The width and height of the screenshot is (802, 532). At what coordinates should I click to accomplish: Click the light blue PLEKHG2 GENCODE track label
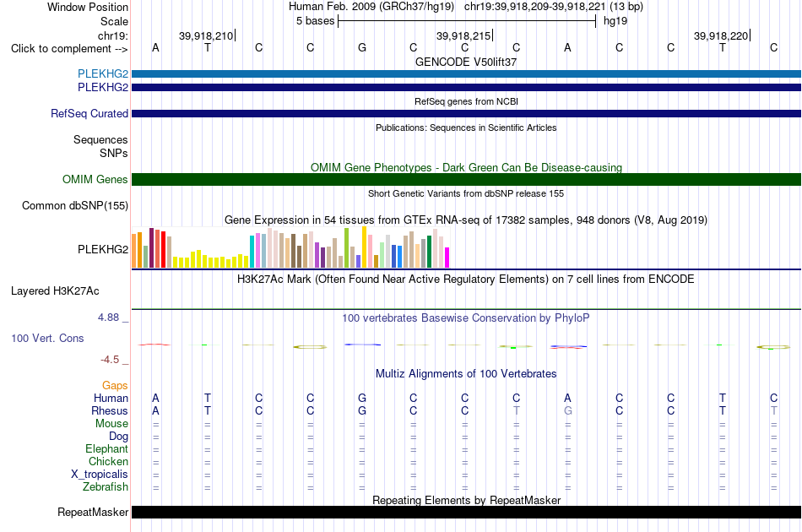point(103,74)
